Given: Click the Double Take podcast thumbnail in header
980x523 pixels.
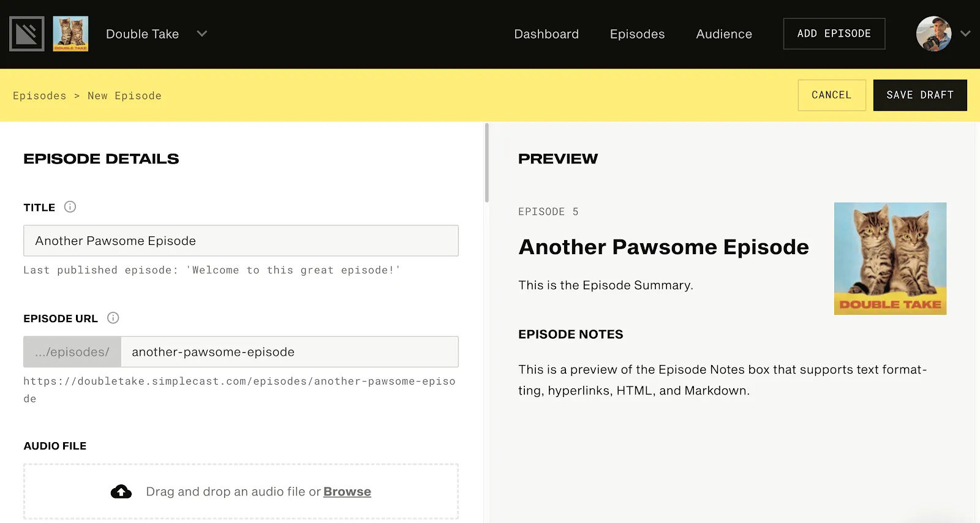Looking at the screenshot, I should [x=70, y=34].
